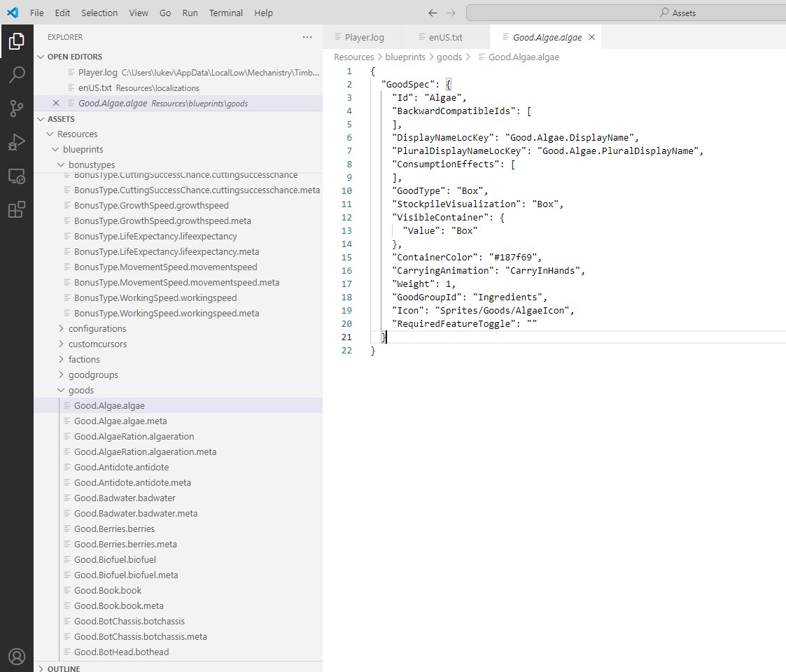Open Good.BotHead.bothead file
786x672 pixels.
[121, 652]
